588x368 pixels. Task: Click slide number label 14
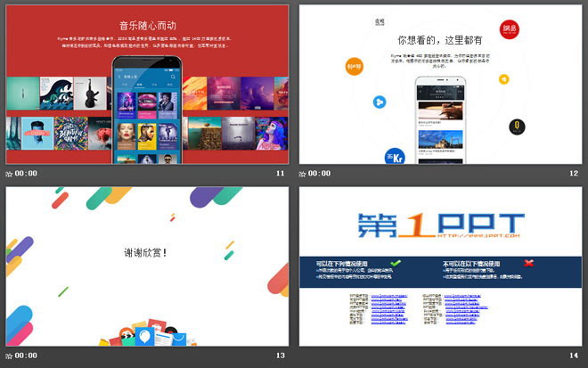(574, 356)
